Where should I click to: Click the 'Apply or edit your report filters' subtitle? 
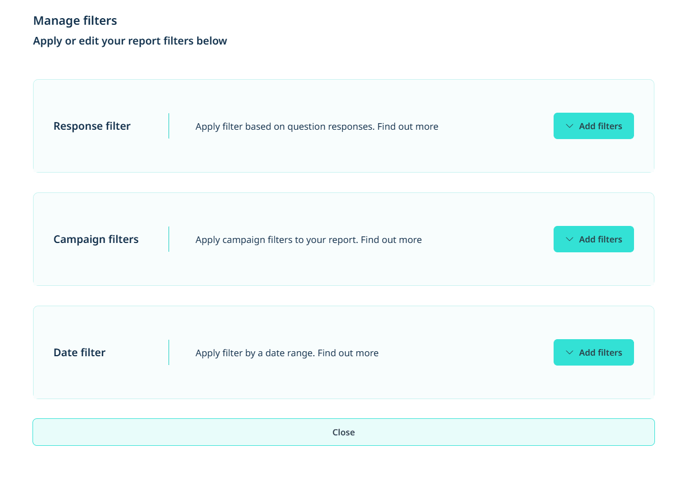tap(130, 41)
